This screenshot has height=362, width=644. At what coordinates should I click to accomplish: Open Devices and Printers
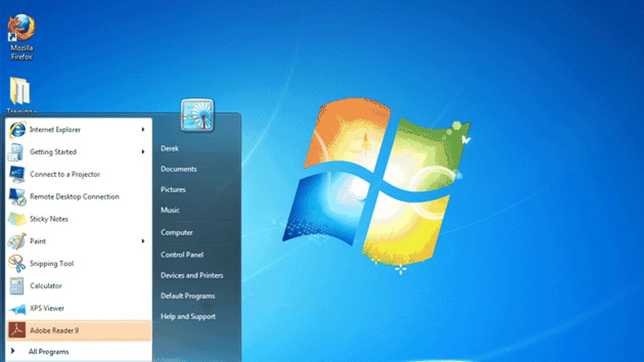[x=192, y=275]
